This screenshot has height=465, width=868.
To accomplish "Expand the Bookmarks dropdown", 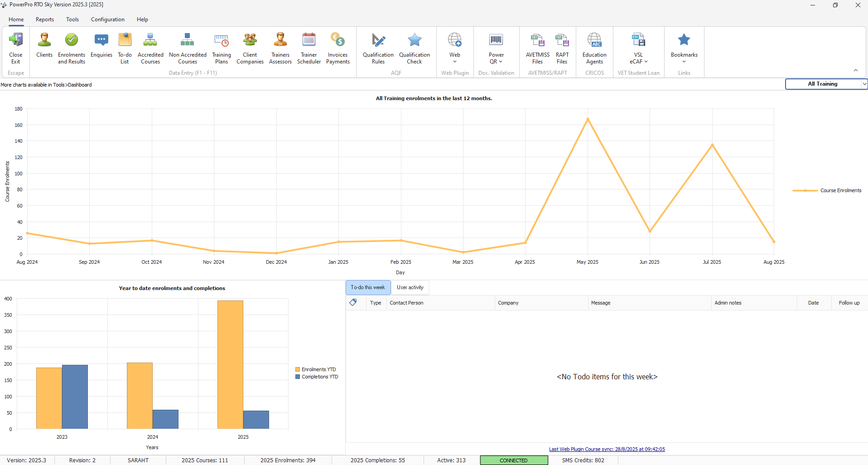I will (684, 62).
